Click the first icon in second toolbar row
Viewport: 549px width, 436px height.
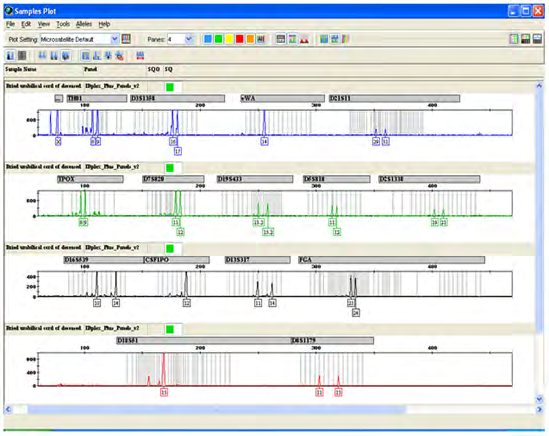click(11, 55)
